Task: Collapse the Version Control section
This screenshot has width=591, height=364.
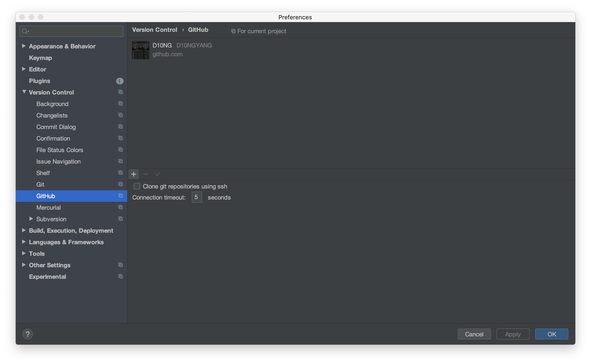Action: coord(24,92)
